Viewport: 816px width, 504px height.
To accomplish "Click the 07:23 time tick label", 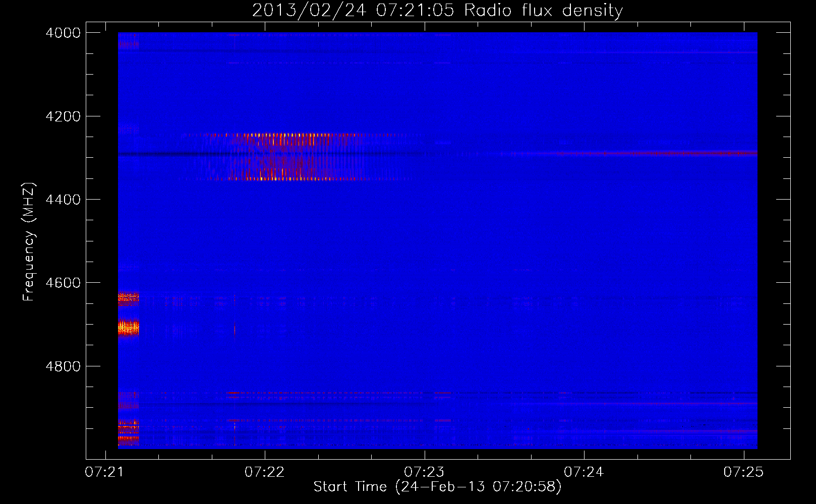I will coord(424,472).
